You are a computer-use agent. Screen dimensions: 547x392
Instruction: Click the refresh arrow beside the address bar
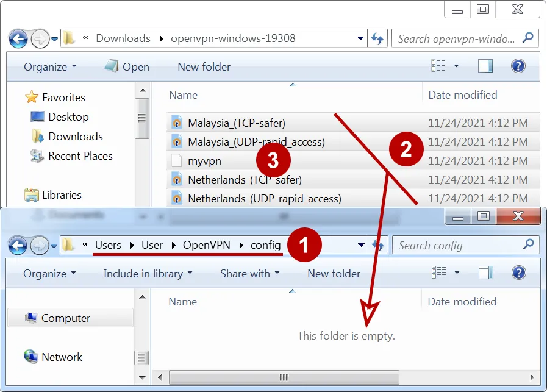coord(377,38)
